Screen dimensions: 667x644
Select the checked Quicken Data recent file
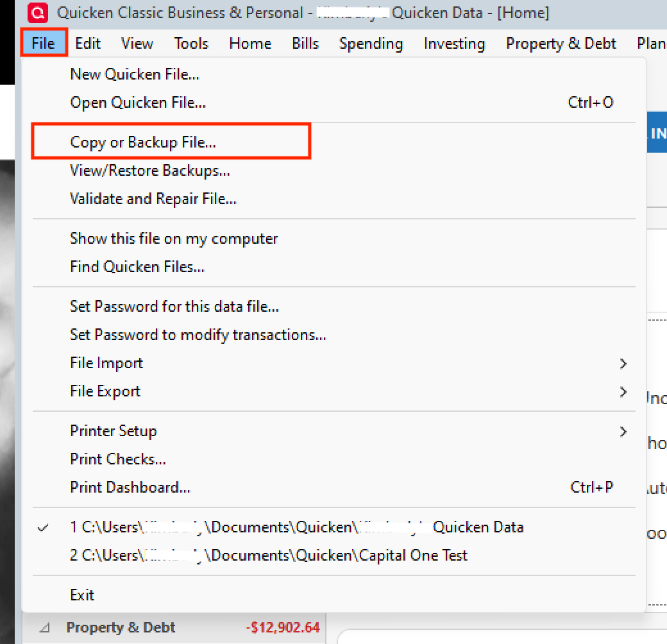pos(296,527)
